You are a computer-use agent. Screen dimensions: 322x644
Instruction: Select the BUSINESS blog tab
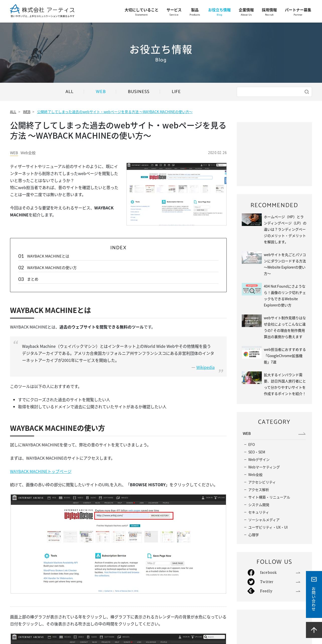[139, 92]
